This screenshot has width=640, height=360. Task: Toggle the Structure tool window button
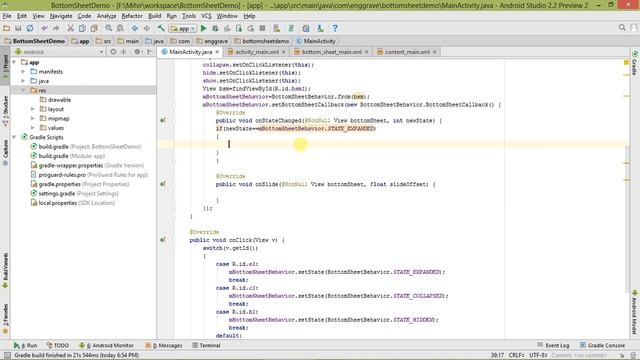pyautogui.click(x=5, y=111)
